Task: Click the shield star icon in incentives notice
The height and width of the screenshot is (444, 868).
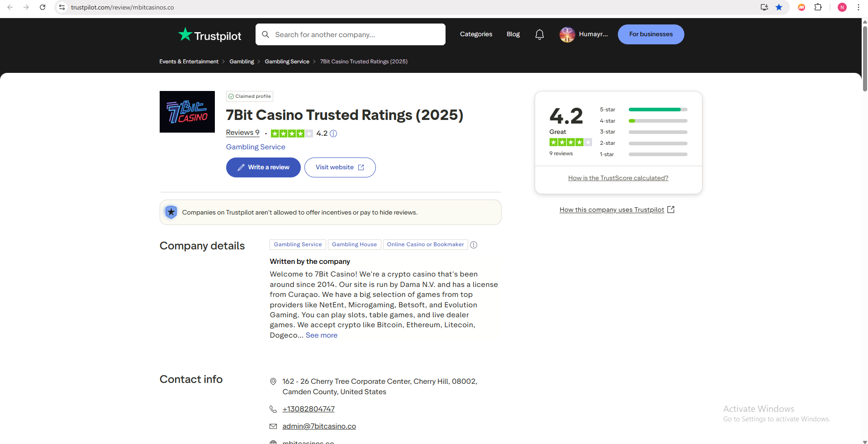Action: click(x=171, y=212)
